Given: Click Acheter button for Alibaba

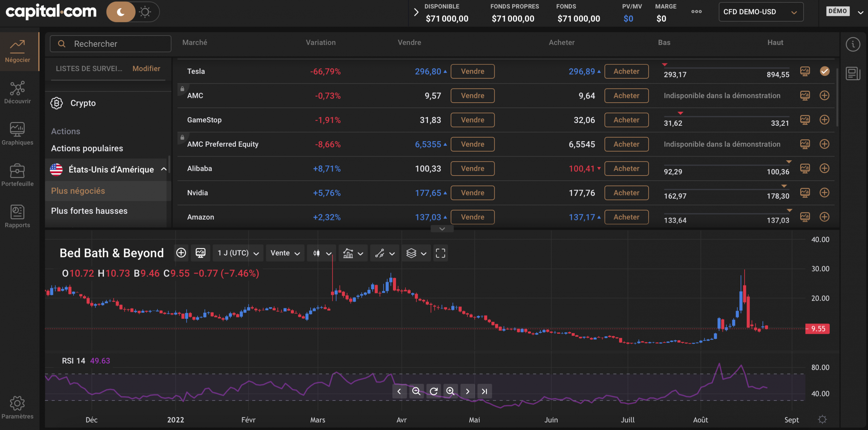Looking at the screenshot, I should click(x=626, y=168).
